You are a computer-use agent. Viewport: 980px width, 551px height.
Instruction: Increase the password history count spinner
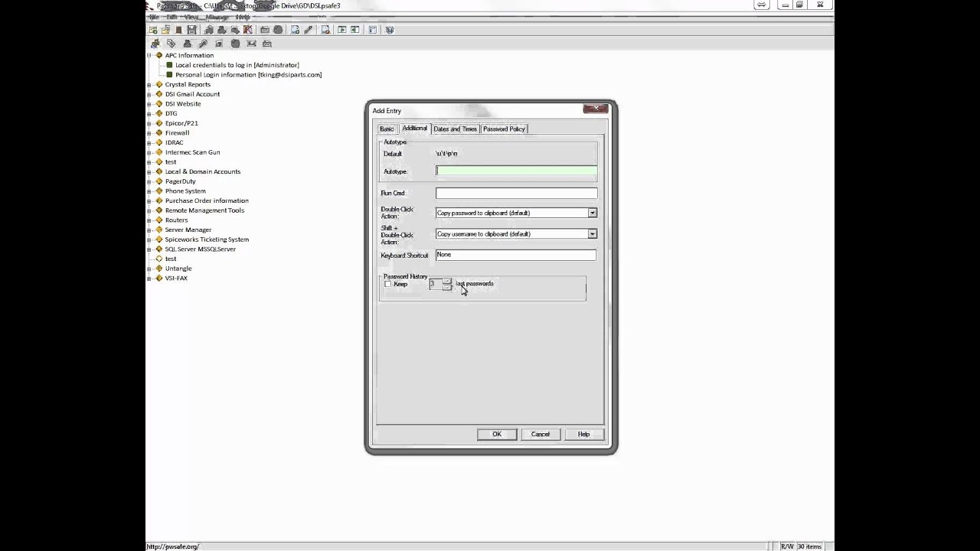coord(447,281)
